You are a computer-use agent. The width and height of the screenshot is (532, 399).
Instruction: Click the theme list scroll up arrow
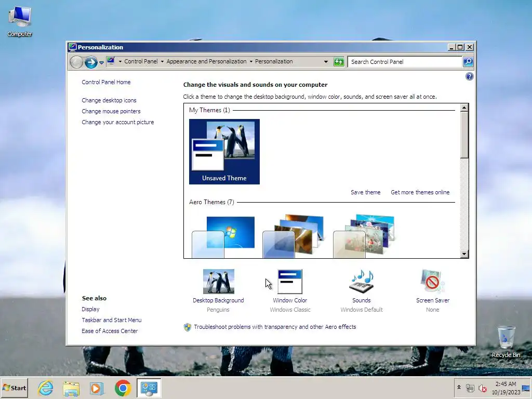[x=464, y=108]
